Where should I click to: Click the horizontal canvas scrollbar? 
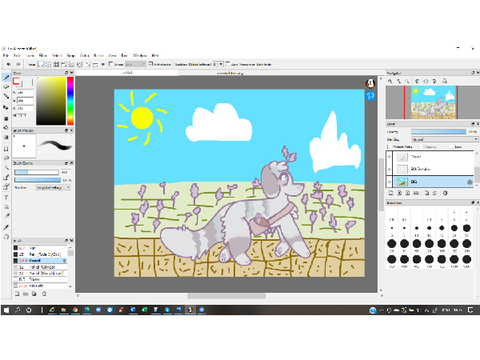(x=227, y=296)
